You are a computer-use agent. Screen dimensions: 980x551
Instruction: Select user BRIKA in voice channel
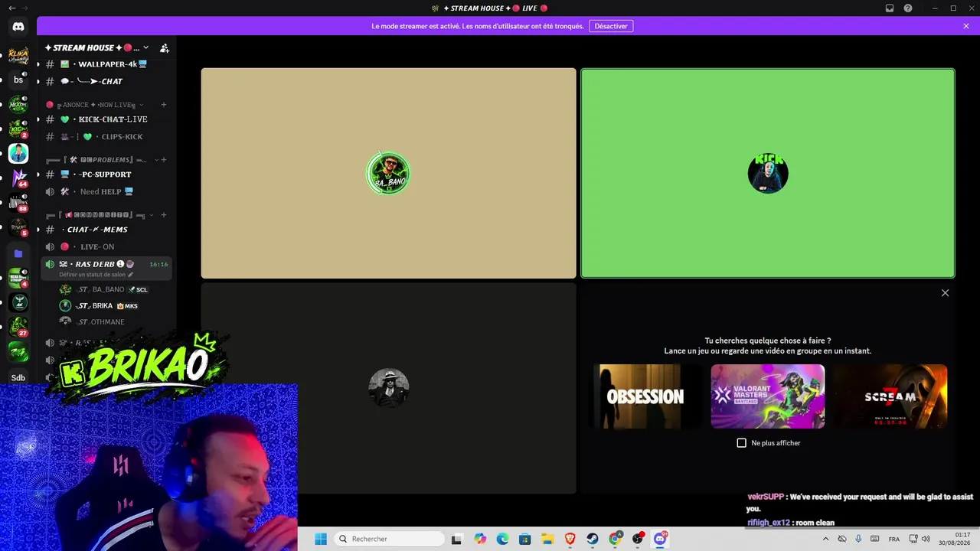(x=113, y=306)
